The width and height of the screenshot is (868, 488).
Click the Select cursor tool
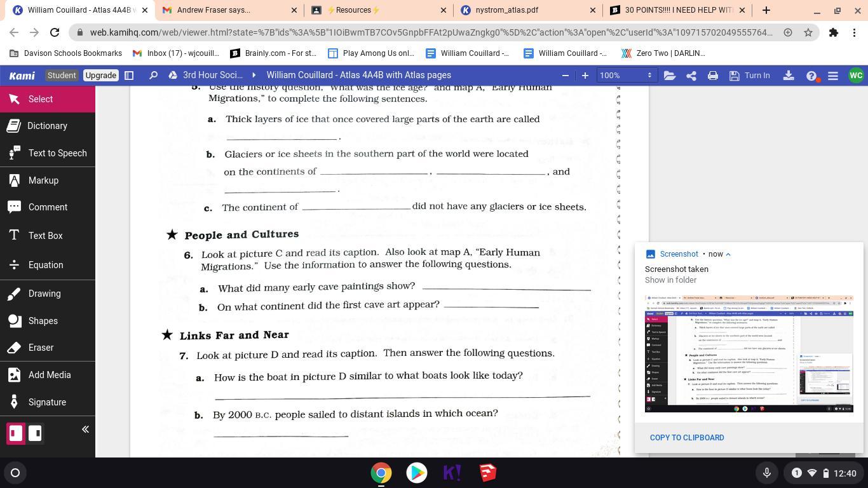point(48,99)
